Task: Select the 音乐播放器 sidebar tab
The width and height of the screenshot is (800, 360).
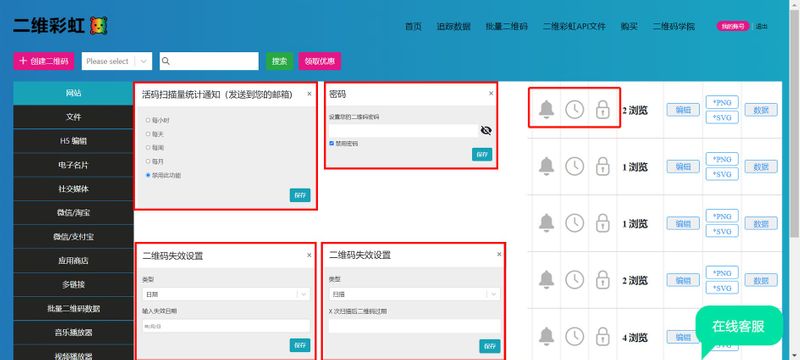Action: [73, 332]
